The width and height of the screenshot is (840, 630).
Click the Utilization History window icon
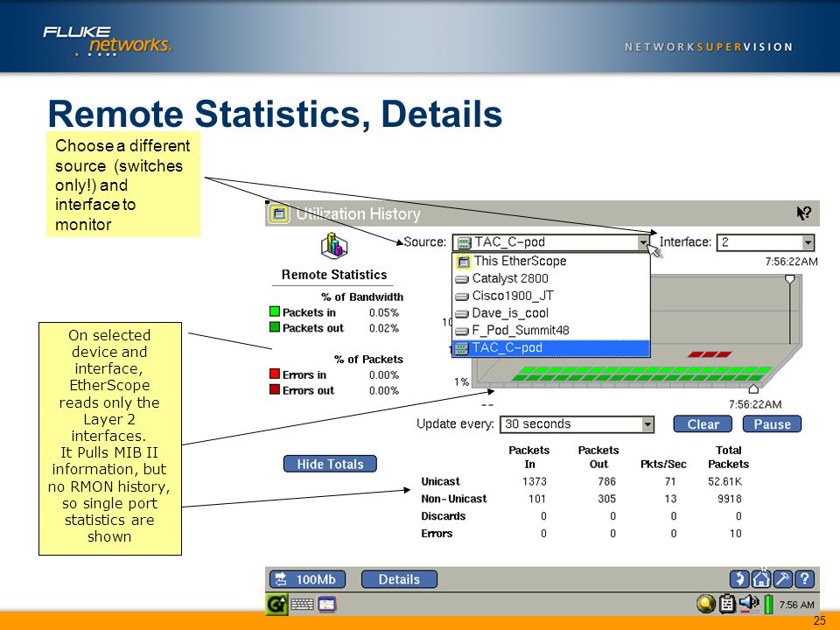click(278, 213)
